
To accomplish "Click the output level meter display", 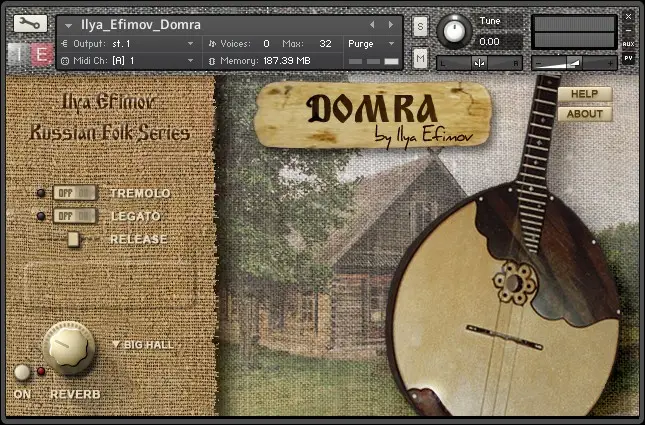I will point(574,32).
